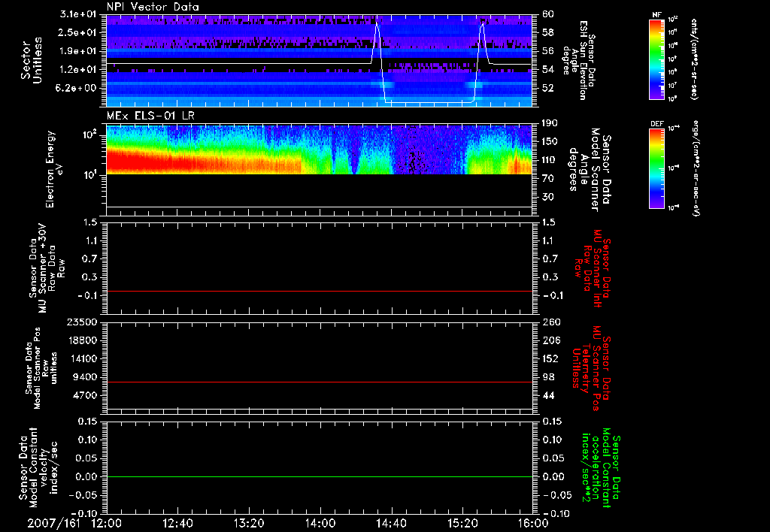Image resolution: width=770 pixels, height=532 pixels.
Task: Click the green constant velocity line
Action: (319, 476)
